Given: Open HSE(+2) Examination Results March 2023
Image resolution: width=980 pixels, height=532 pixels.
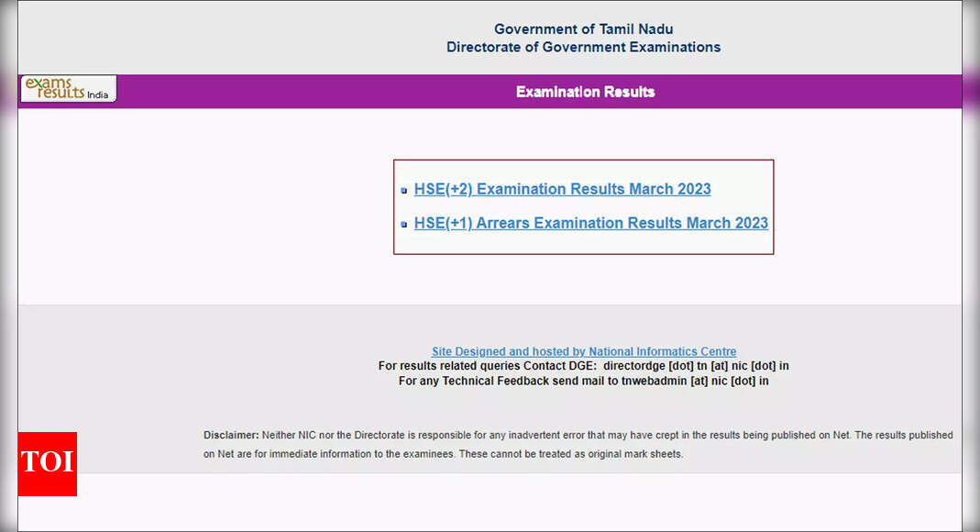Looking at the screenshot, I should (x=562, y=189).
